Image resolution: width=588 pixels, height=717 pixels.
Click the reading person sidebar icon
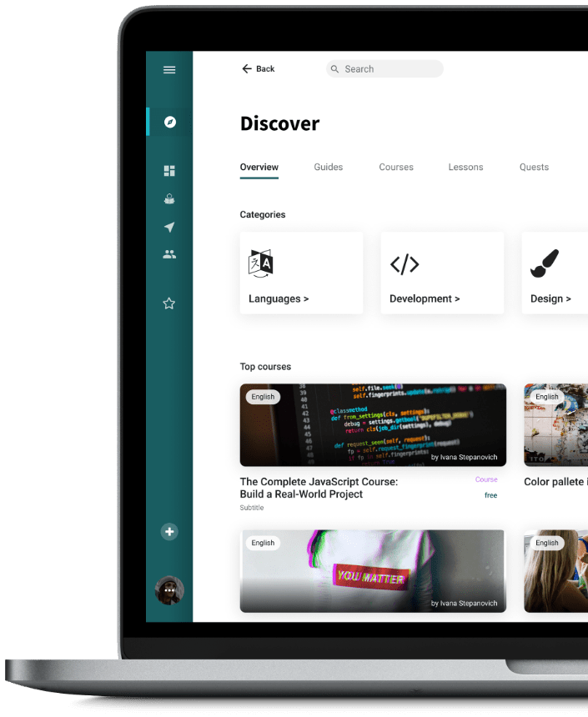(169, 199)
